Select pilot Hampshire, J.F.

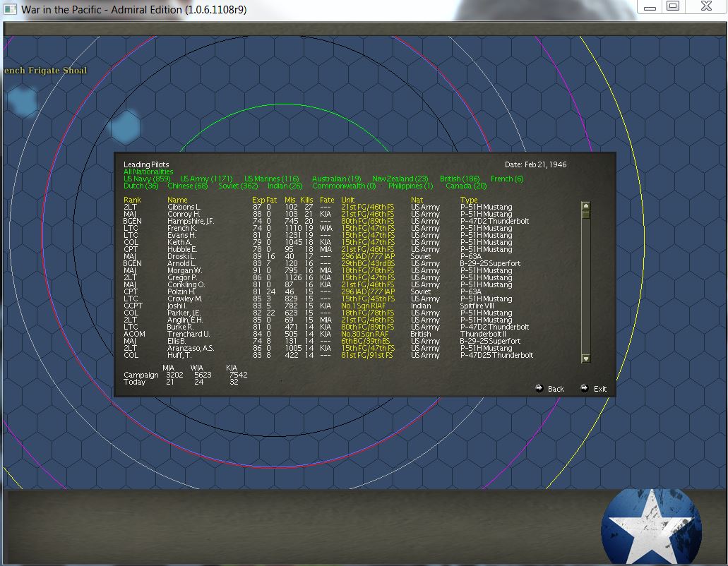pos(191,222)
